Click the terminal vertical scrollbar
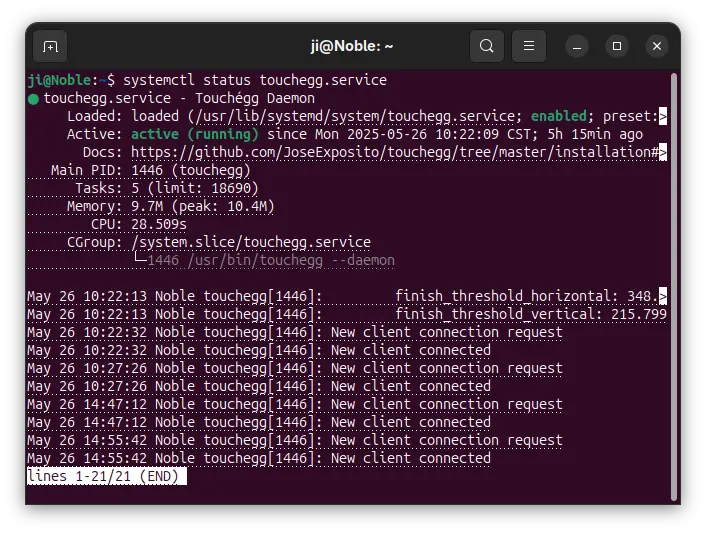 pyautogui.click(x=674, y=286)
